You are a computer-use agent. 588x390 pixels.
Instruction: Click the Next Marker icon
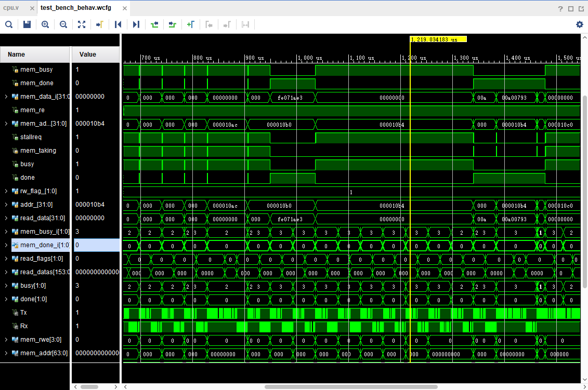(x=227, y=25)
